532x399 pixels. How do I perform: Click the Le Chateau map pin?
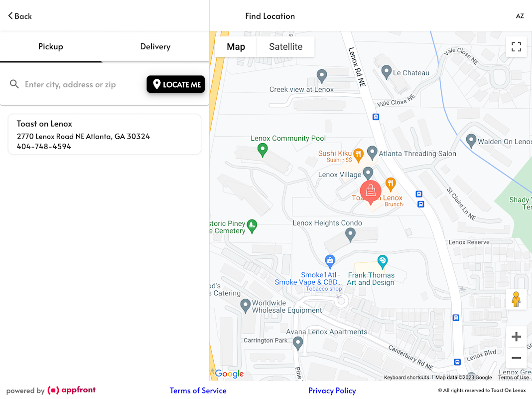pyautogui.click(x=386, y=72)
